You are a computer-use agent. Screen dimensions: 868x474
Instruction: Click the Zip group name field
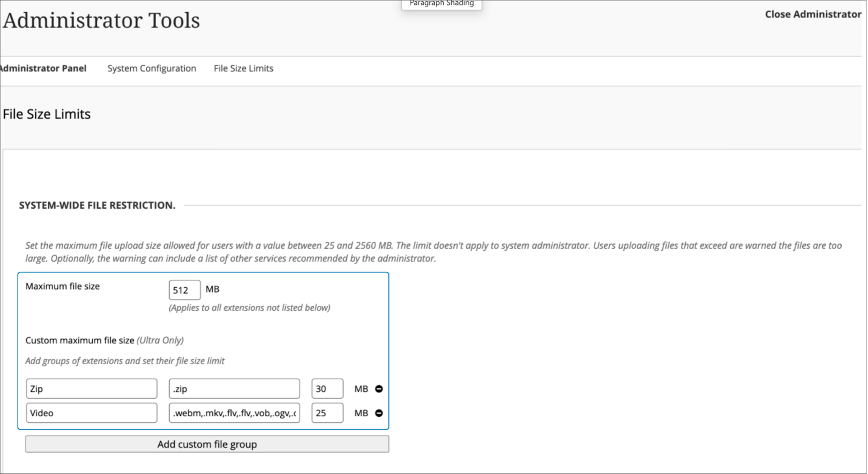(91, 389)
